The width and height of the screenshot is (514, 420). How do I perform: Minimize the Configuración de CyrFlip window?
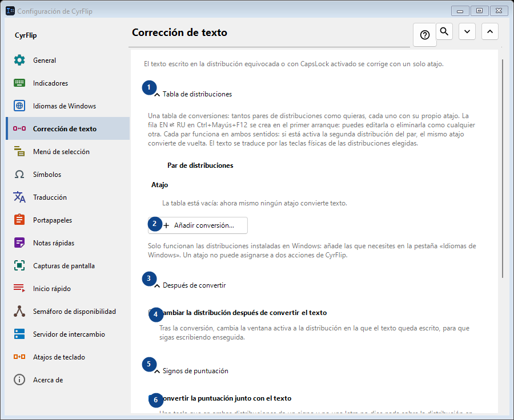coord(460,11)
